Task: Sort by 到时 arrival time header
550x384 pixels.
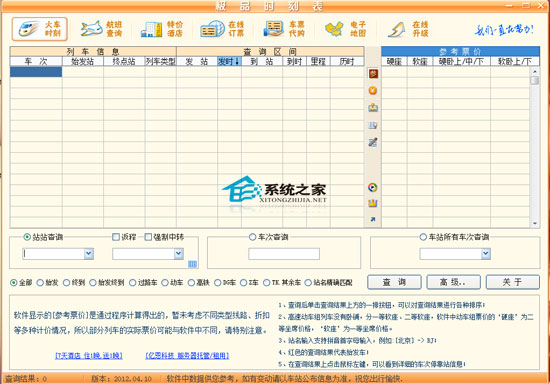Action: click(x=294, y=61)
